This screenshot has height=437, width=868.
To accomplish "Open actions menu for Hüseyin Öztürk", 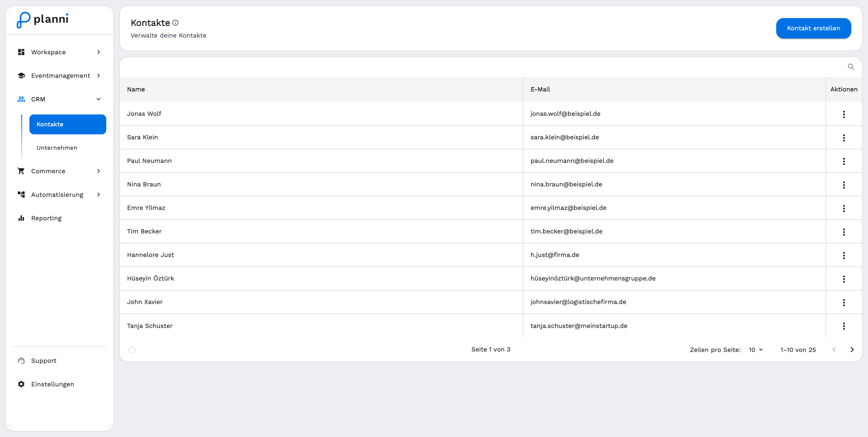I will pos(844,279).
